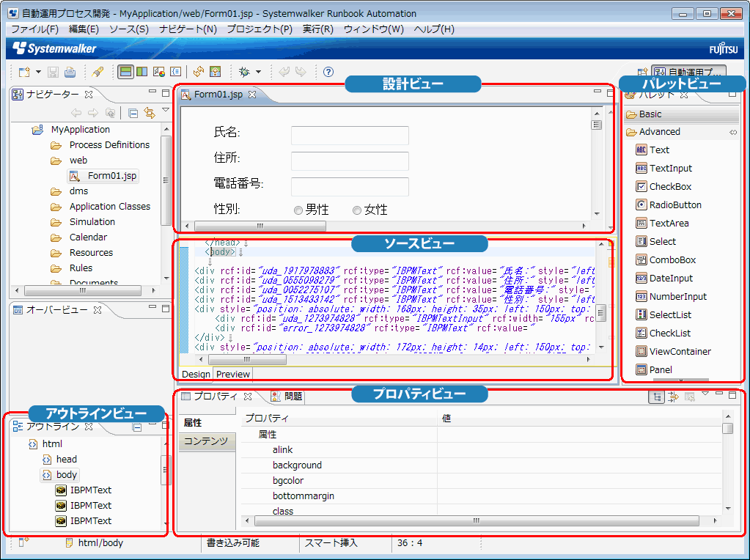The image size is (750, 560).
Task: Toggle Show Categories in properties toolbar
Action: (x=657, y=397)
